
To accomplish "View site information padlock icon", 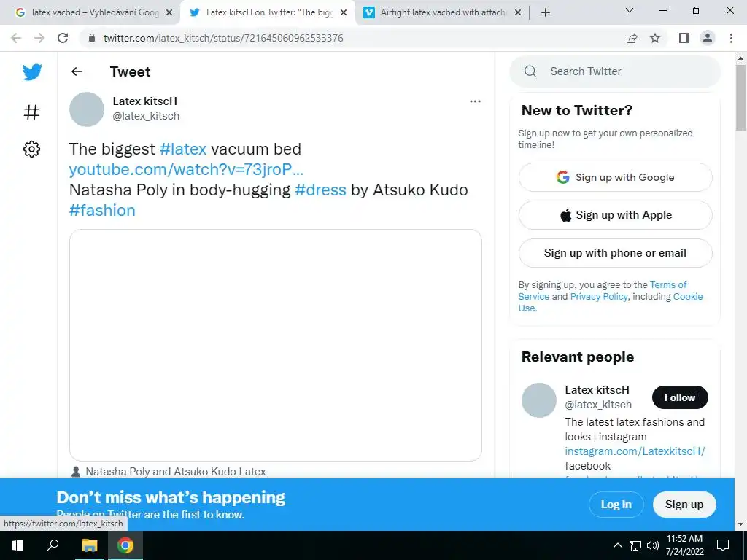I will pos(92,38).
